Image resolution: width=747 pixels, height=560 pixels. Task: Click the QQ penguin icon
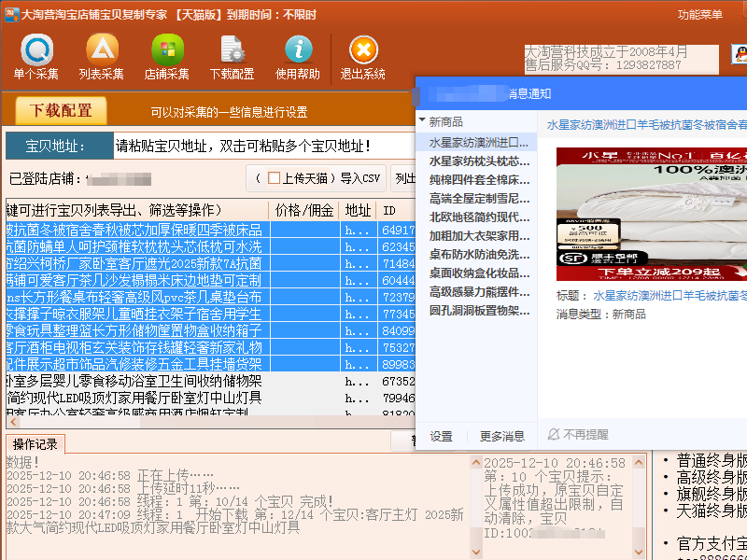point(738,55)
